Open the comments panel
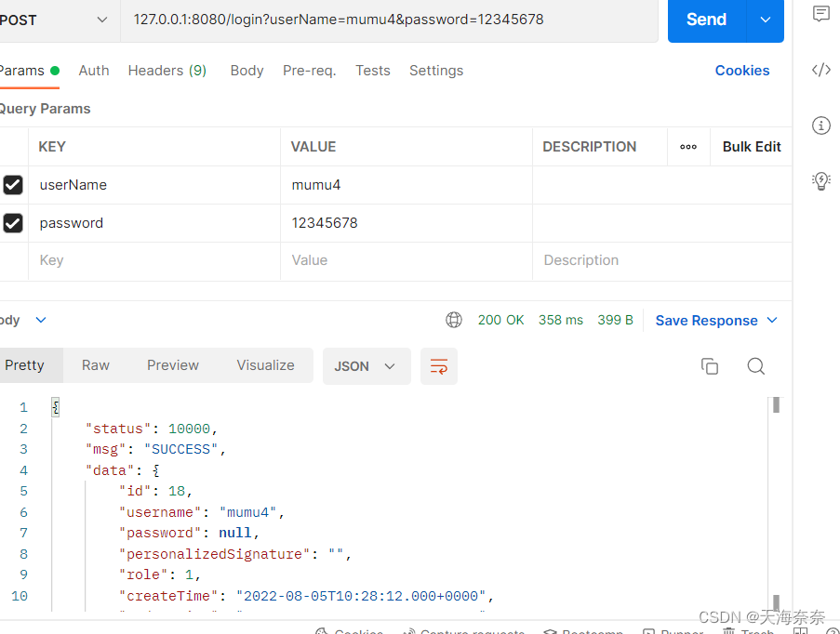 click(820, 14)
